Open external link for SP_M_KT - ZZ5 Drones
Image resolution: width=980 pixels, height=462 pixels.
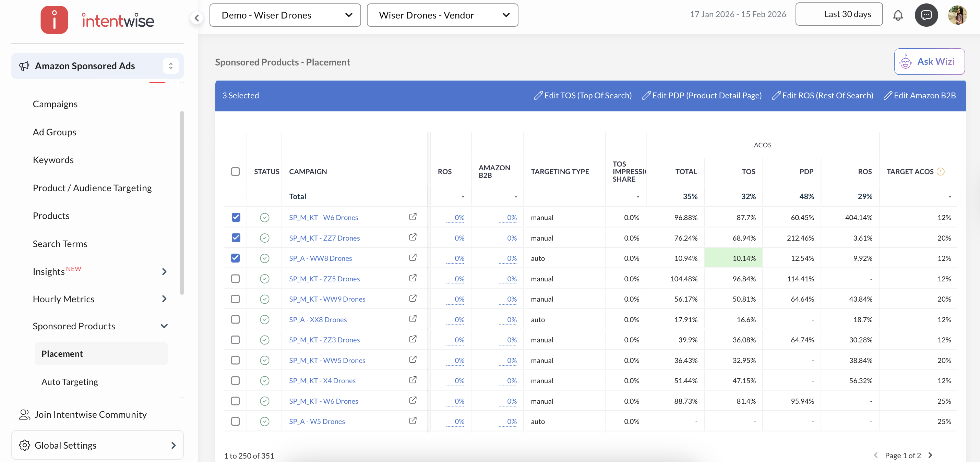click(413, 278)
